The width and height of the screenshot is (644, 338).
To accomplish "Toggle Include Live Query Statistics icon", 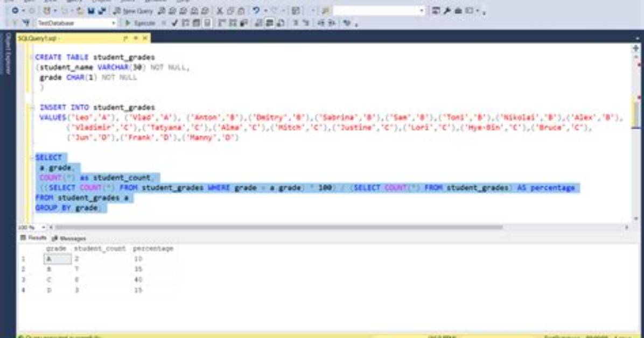I will coord(233,23).
